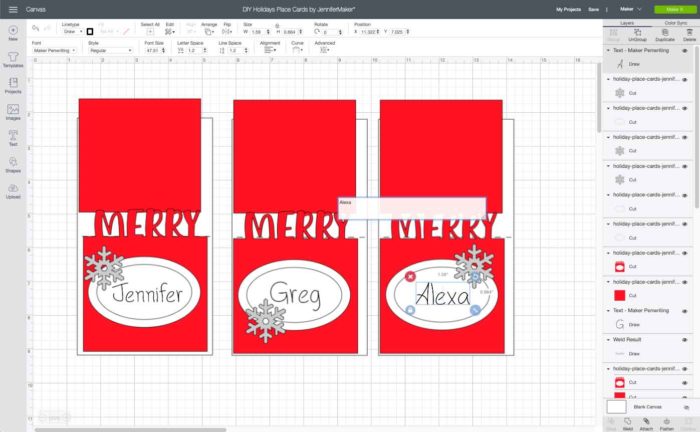This screenshot has height=432, width=700.
Task: Collapse the top Text - Maker Penwriting group
Action: [x=608, y=50]
